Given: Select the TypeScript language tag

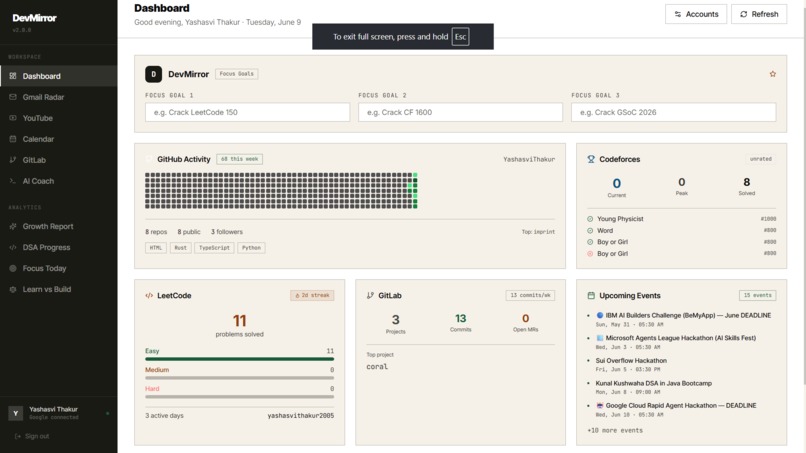Looking at the screenshot, I should (214, 248).
